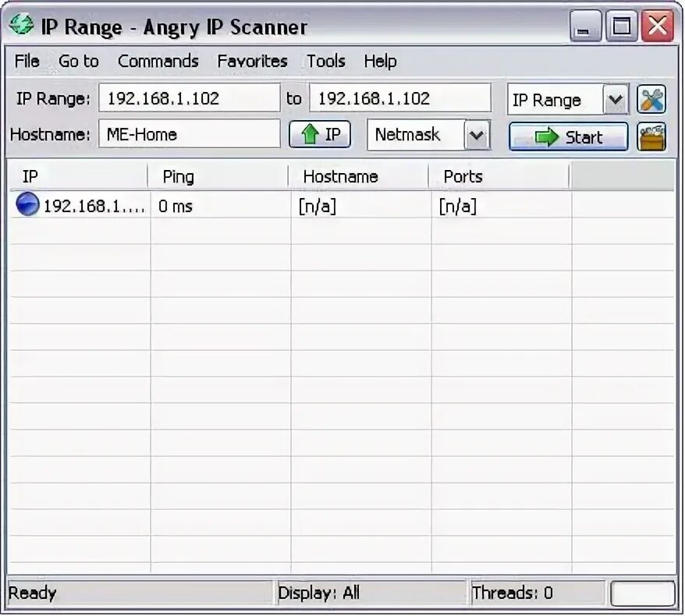Minimize the Angry IP Scanner window
685x616 pixels.
click(585, 27)
